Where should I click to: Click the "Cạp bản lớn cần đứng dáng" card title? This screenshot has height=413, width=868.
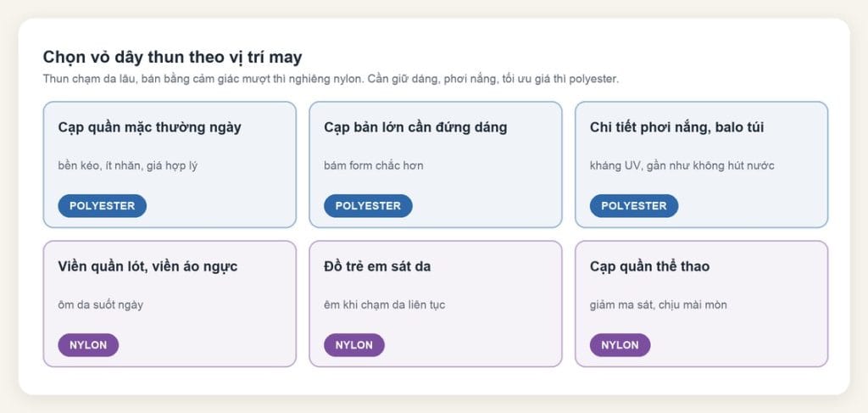pos(415,128)
